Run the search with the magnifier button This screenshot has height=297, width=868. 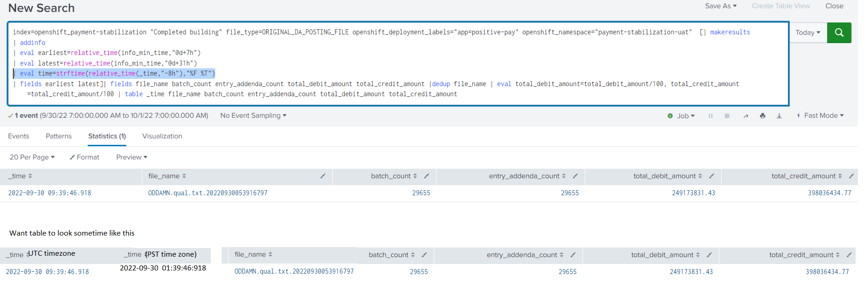839,33
